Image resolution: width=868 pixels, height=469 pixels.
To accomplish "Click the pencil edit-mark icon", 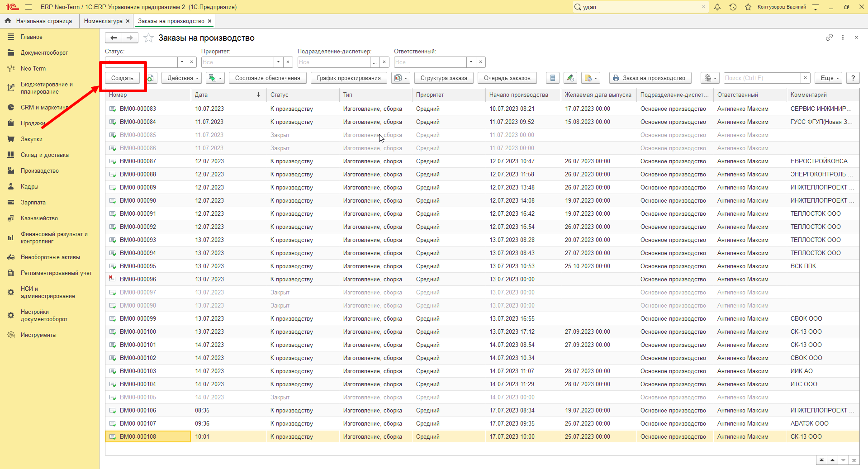I will click(x=570, y=78).
